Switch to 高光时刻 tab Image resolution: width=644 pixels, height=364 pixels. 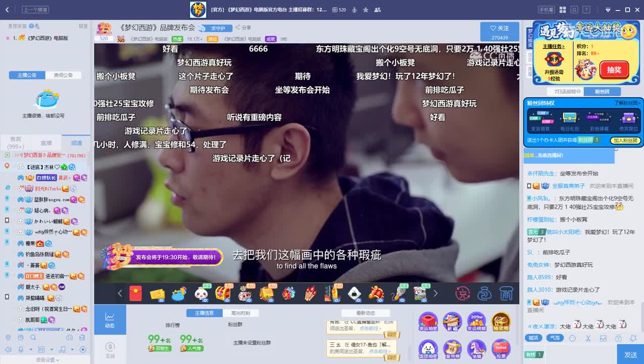[240, 313]
